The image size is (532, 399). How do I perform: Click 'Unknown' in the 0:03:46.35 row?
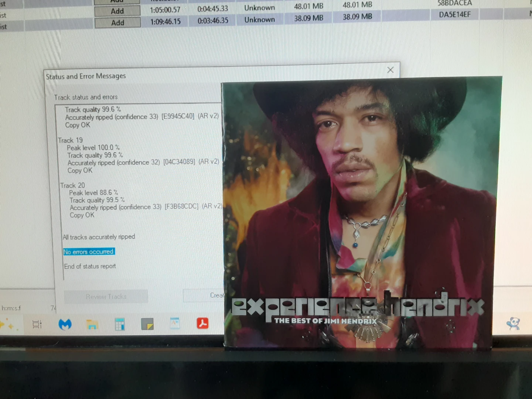pyautogui.click(x=260, y=20)
